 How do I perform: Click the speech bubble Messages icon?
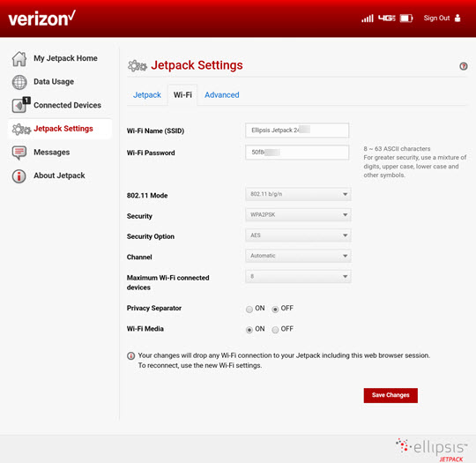pyautogui.click(x=19, y=153)
